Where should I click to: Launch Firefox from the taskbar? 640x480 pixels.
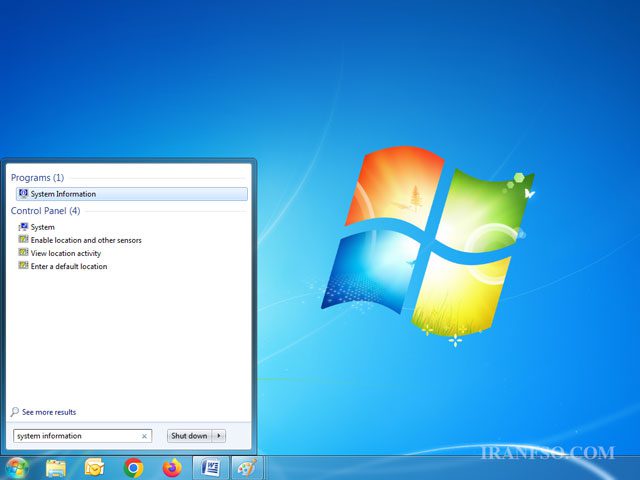pos(172,468)
